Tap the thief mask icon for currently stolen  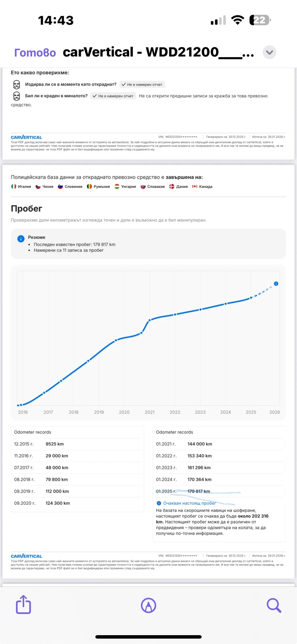[x=16, y=85]
